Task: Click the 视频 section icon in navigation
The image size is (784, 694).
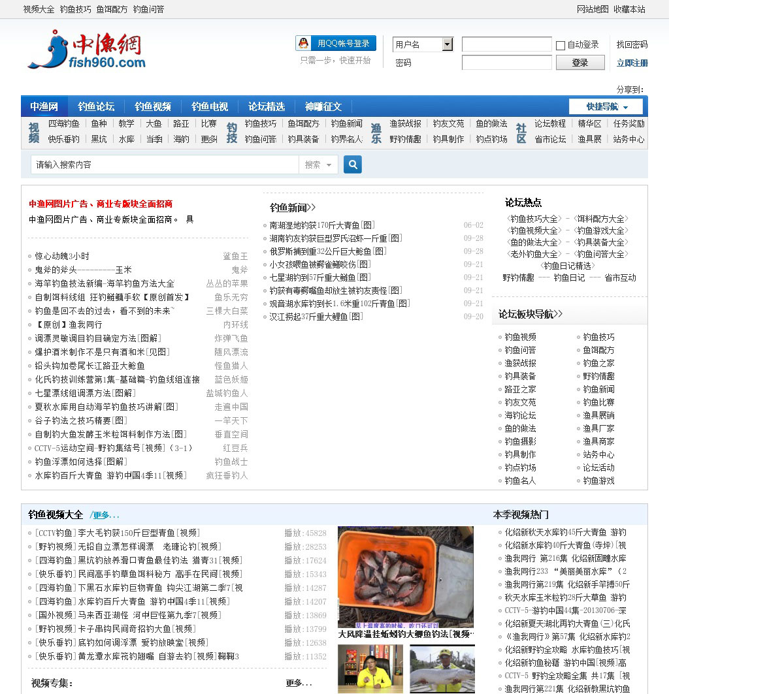Action: coord(34,132)
